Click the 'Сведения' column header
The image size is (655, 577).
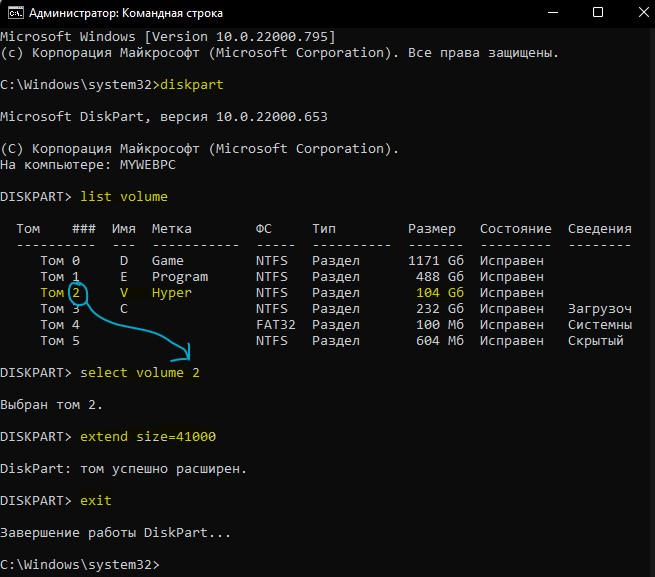pos(599,229)
